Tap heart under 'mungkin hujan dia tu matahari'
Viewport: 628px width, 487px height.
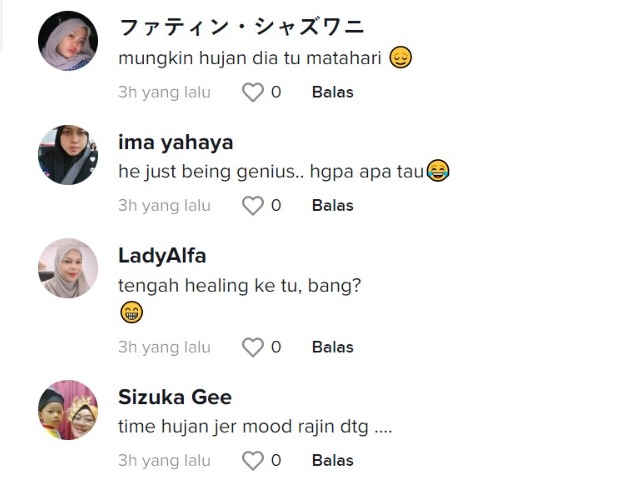tap(253, 93)
